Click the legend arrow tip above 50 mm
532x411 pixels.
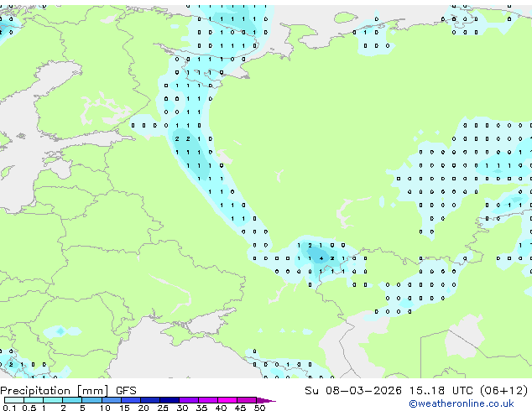[x=266, y=400]
